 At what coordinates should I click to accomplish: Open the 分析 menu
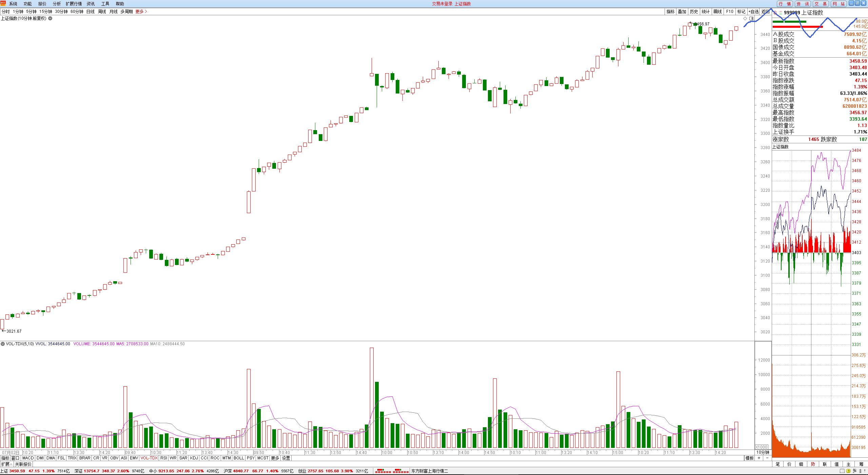coord(57,4)
